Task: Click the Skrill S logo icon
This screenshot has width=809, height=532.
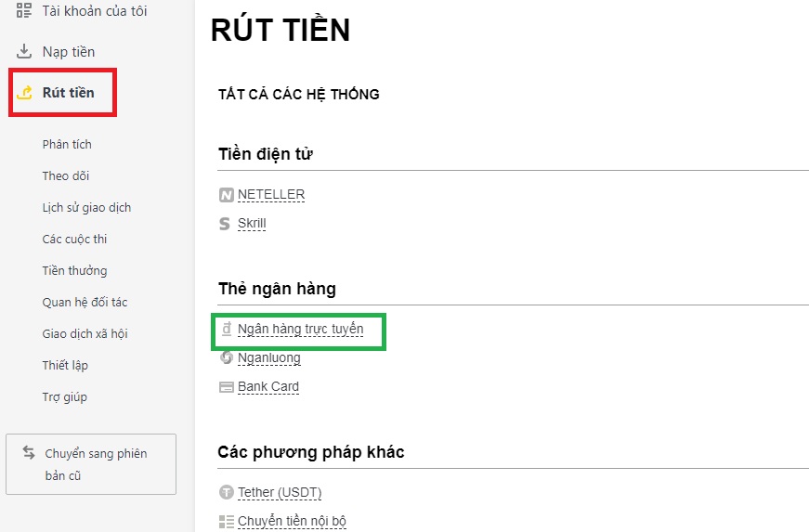Action: (225, 224)
